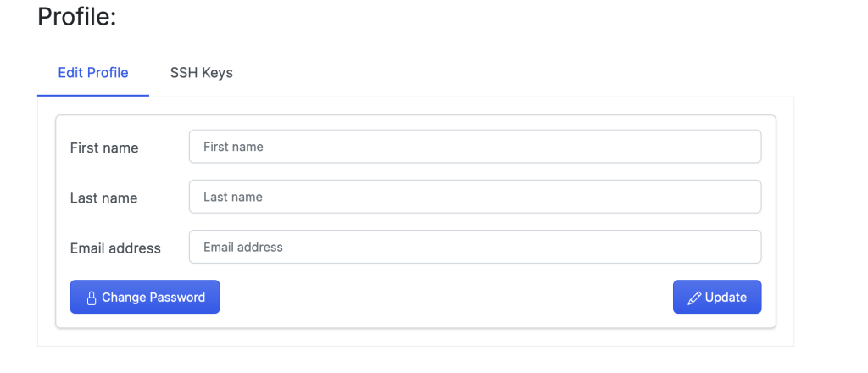Click the Last name placeholder text
Screen dimensions: 868x373
[233, 197]
